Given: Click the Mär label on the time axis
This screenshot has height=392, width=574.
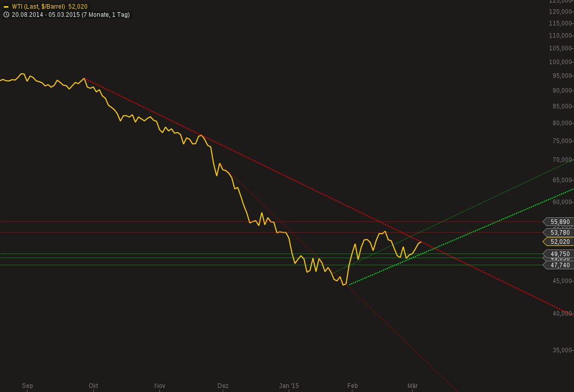Looking at the screenshot, I should click(412, 386).
